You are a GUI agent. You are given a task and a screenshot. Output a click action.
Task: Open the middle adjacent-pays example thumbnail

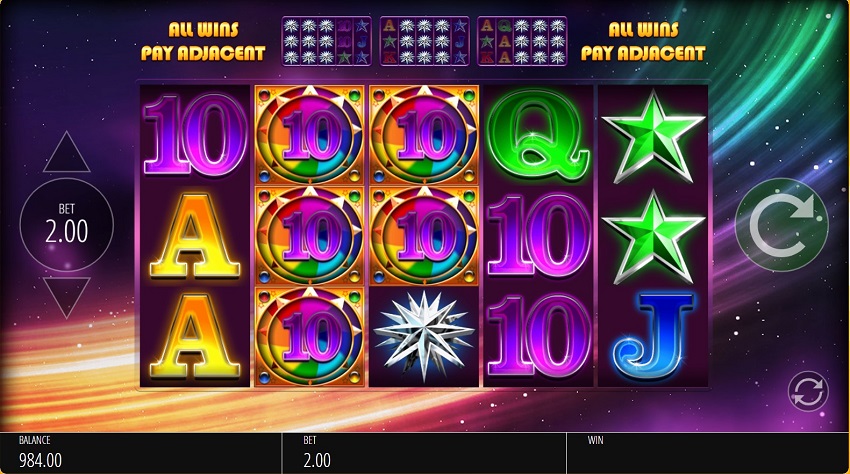[424, 41]
